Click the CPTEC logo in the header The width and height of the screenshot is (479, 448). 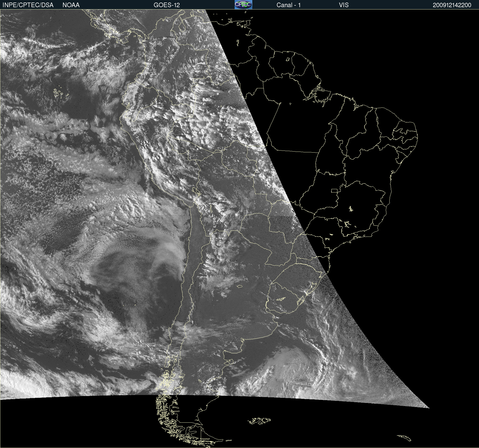click(243, 5)
